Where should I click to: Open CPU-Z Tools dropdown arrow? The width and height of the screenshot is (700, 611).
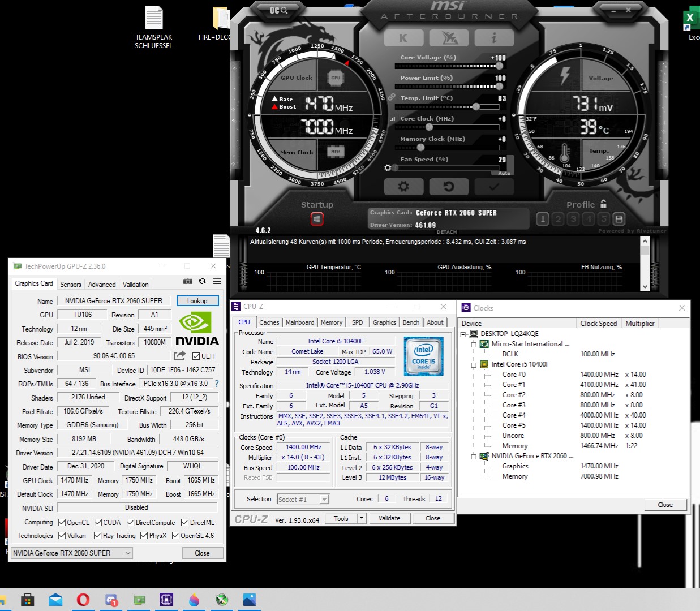click(x=362, y=518)
